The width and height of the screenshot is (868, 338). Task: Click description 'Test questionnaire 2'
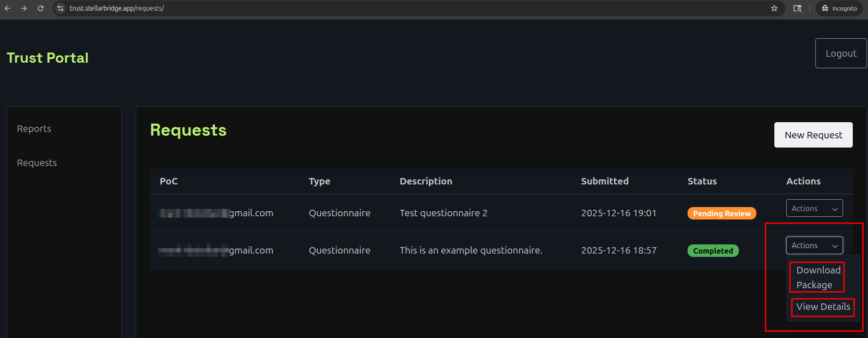pyautogui.click(x=443, y=213)
